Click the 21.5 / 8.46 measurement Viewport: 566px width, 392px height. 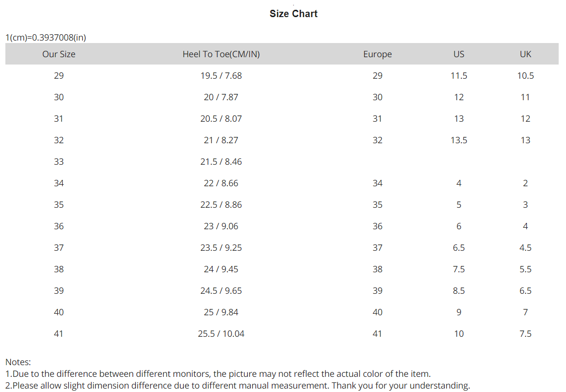tap(221, 162)
